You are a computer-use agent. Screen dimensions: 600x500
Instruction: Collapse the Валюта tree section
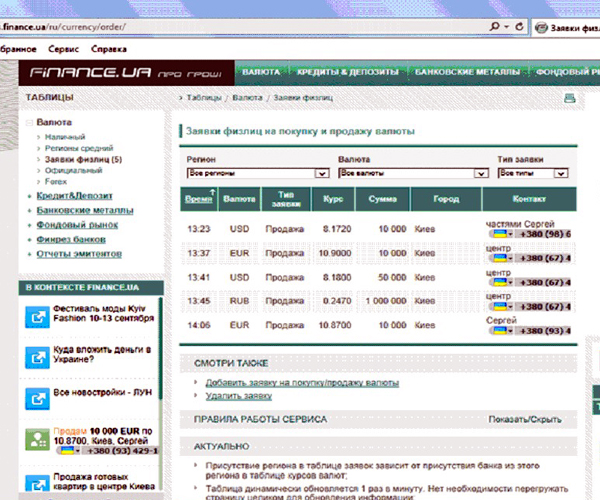[x=28, y=122]
